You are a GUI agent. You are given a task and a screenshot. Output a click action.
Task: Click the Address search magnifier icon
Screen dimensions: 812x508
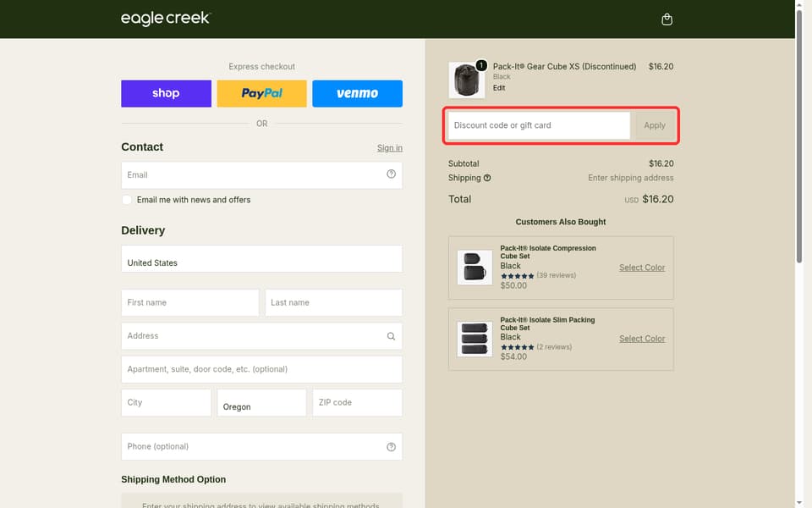pyautogui.click(x=391, y=336)
